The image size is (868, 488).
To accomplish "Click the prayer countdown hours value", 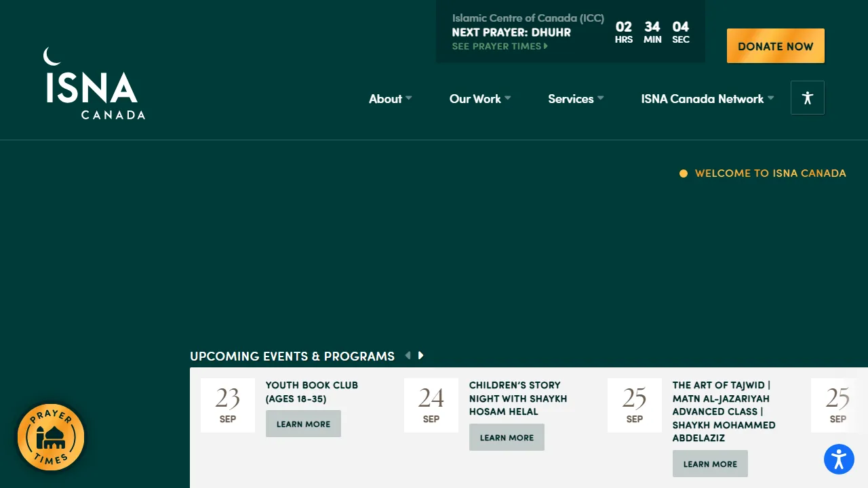I will click(624, 27).
